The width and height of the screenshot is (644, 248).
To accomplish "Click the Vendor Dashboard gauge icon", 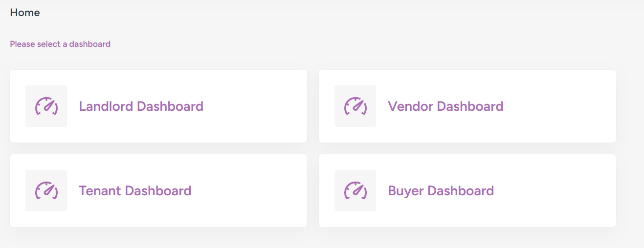I will 355,106.
